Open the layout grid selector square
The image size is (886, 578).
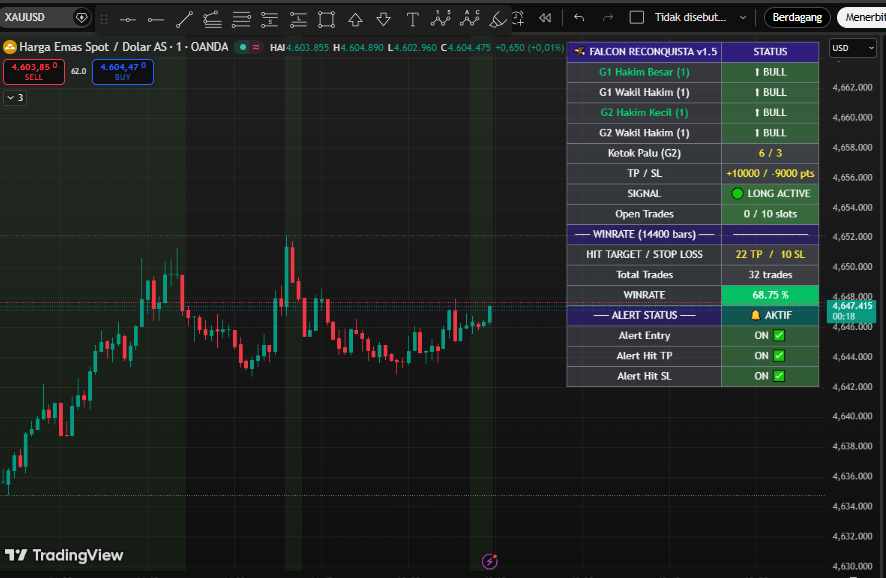coord(637,18)
